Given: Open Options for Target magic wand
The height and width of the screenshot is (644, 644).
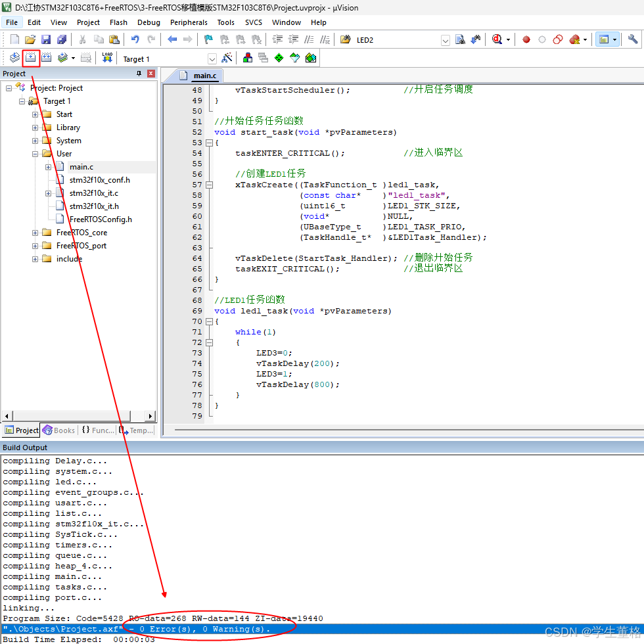Looking at the screenshot, I should (227, 58).
